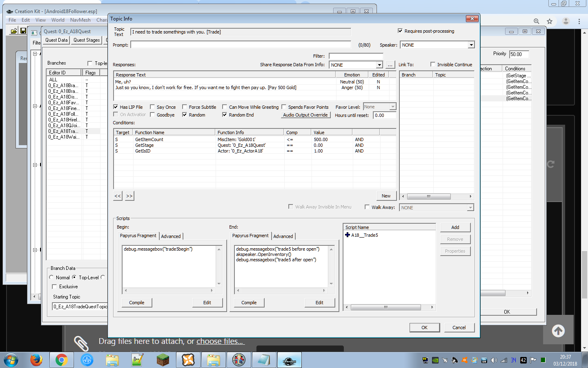Toggle Goodbye checkbox

(x=152, y=114)
